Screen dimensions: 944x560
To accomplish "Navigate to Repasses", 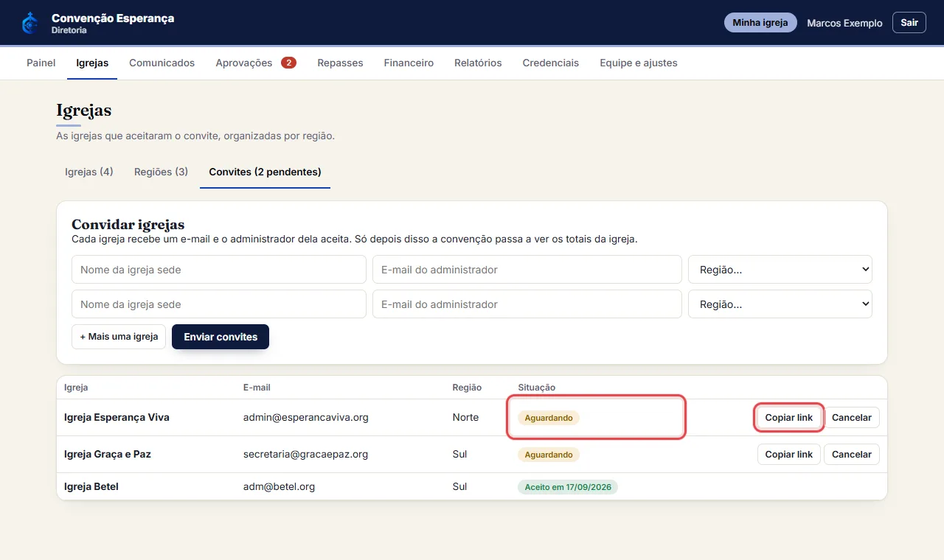I will [x=340, y=63].
